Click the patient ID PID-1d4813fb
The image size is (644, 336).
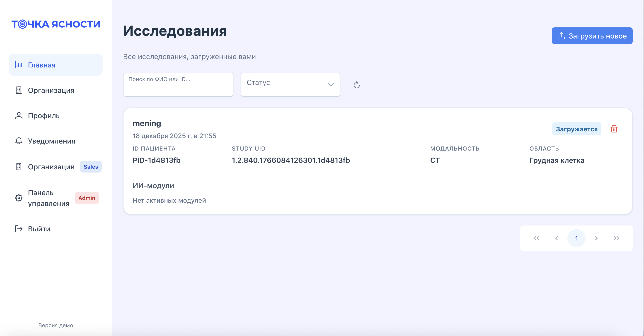(157, 160)
